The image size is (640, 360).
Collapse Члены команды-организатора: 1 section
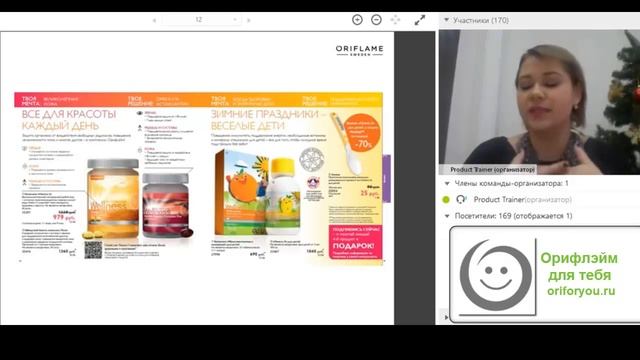coord(447,184)
